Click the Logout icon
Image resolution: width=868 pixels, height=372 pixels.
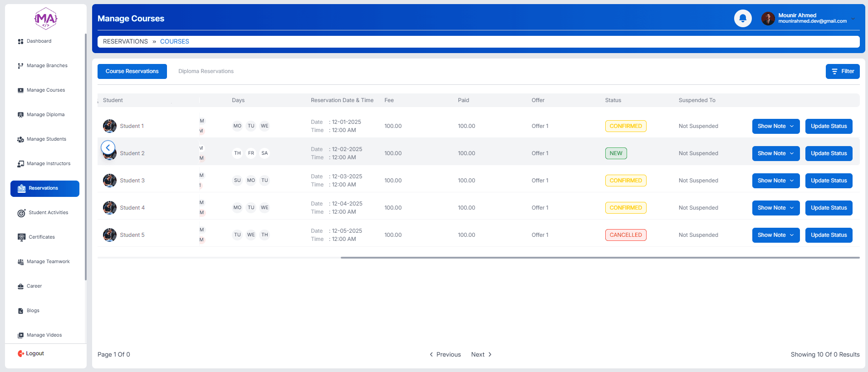pyautogui.click(x=21, y=353)
